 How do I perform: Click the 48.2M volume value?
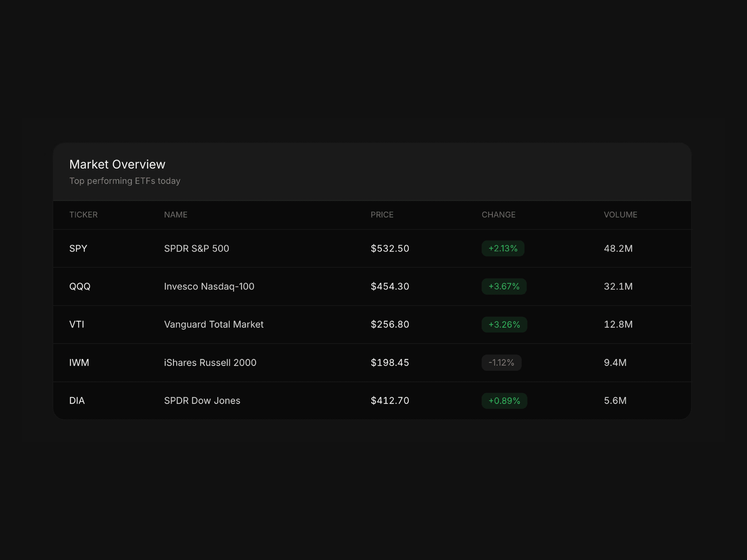(618, 249)
